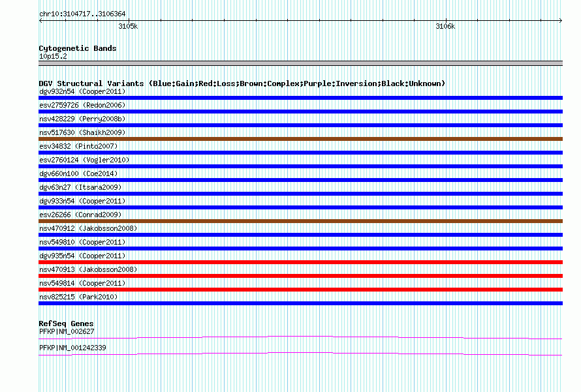Open variant dgv932n54 (Cooper2011) label
This screenshot has width=581, height=392.
82,91
